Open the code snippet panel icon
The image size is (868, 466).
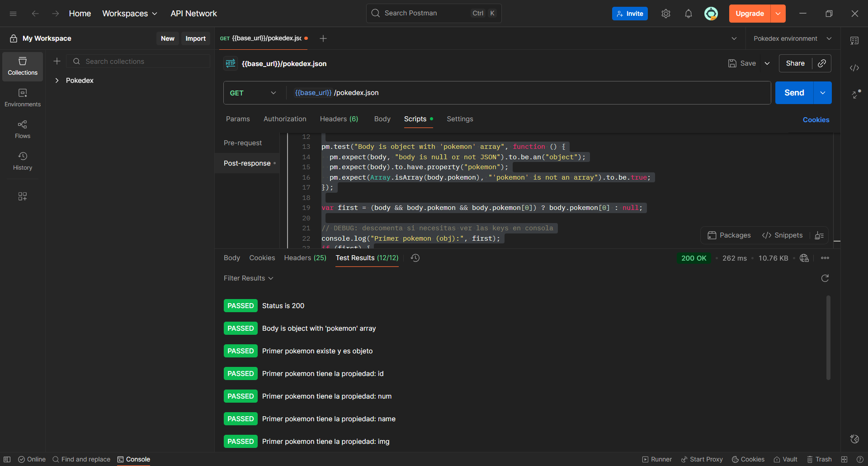pyautogui.click(x=854, y=68)
